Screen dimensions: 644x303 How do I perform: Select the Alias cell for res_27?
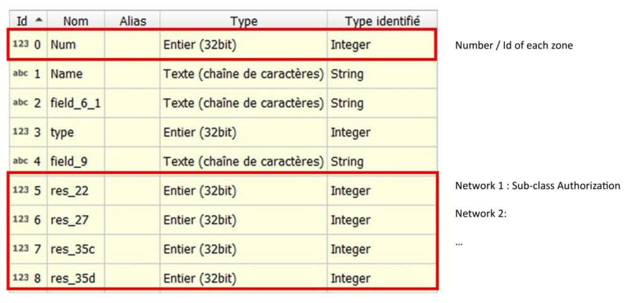point(132,220)
